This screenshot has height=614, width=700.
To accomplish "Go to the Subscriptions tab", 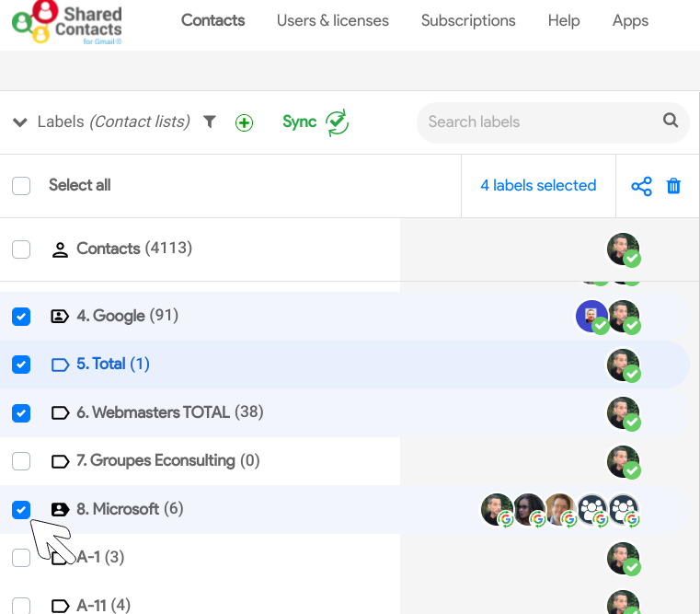I will click(x=468, y=20).
